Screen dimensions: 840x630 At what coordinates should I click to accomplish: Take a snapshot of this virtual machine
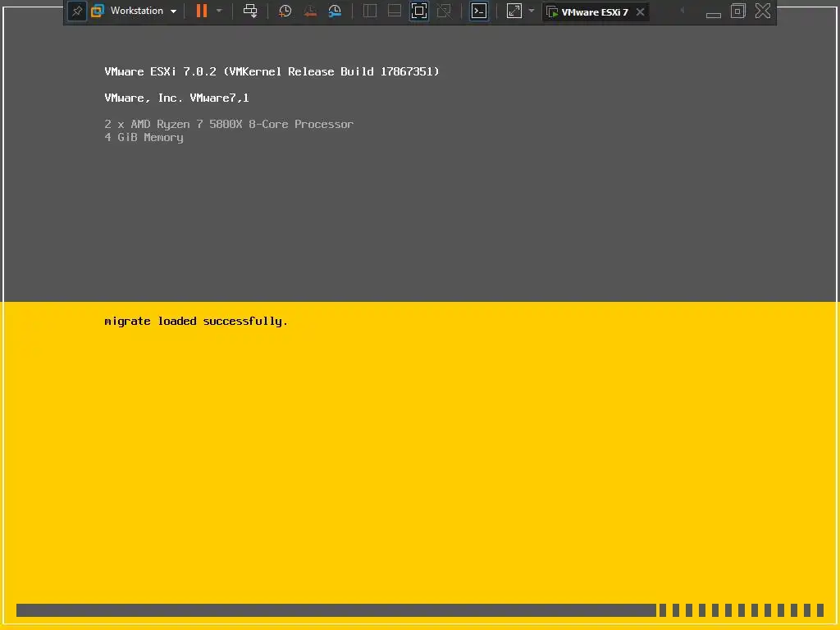click(x=285, y=11)
